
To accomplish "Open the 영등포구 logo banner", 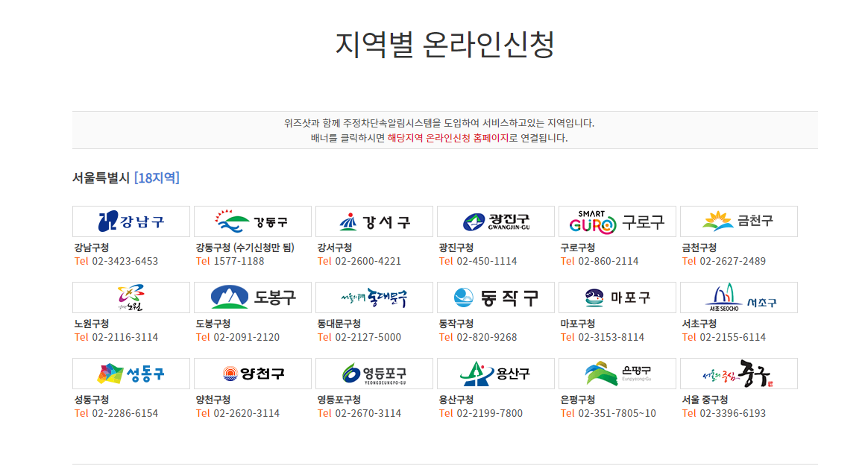I will click(x=374, y=374).
